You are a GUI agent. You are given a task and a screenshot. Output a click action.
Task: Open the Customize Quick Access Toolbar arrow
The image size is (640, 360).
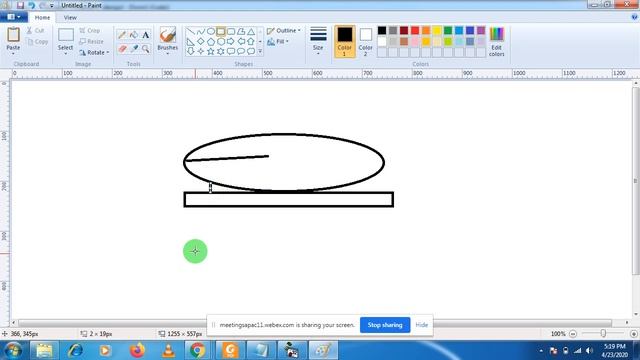pyautogui.click(x=52, y=6)
